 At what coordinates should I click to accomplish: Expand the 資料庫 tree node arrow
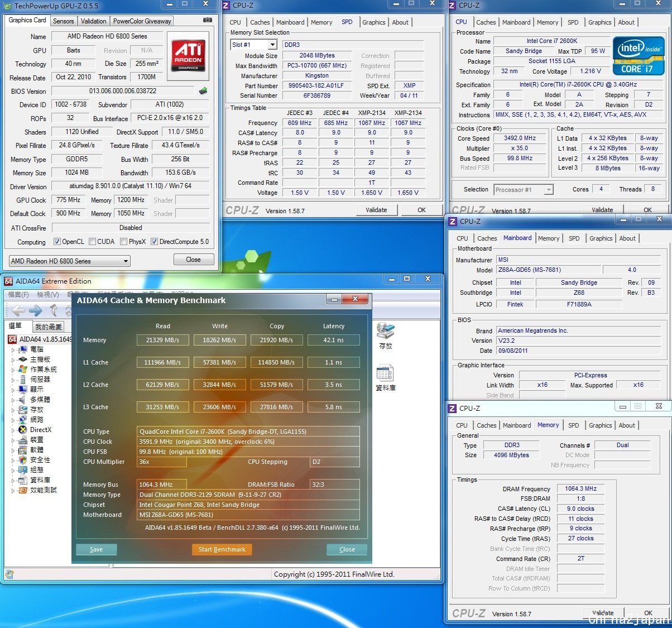click(13, 480)
